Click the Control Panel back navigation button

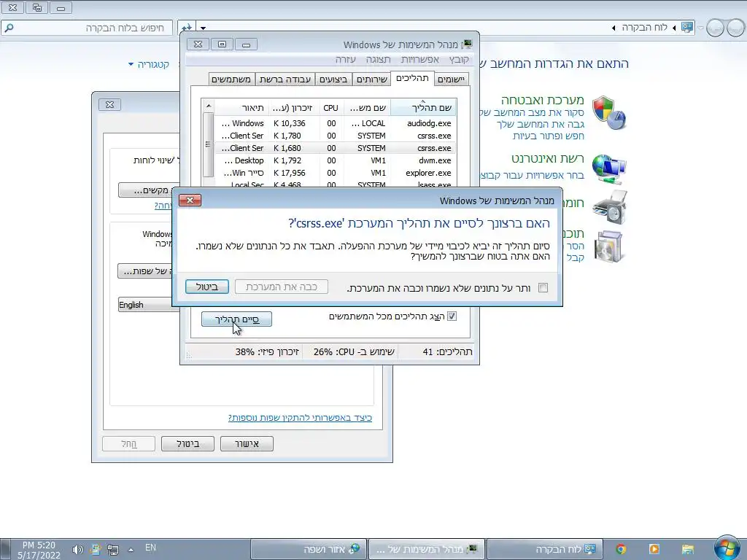[x=734, y=28]
